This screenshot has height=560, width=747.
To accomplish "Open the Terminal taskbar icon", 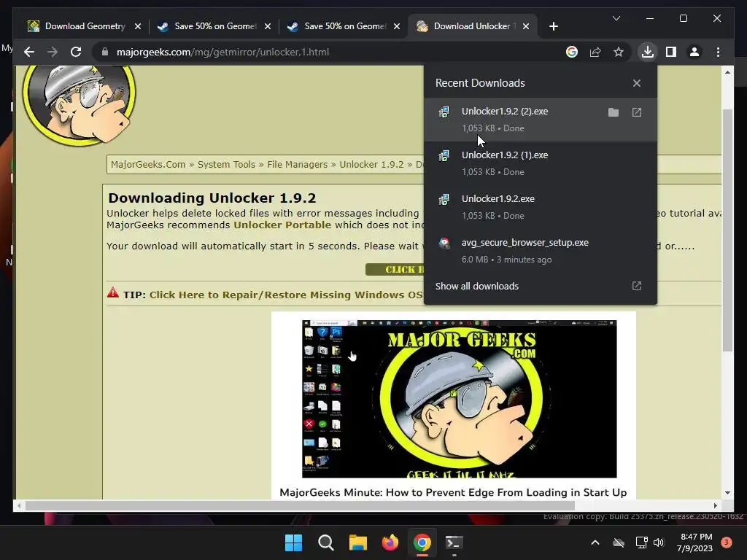I will (x=454, y=542).
